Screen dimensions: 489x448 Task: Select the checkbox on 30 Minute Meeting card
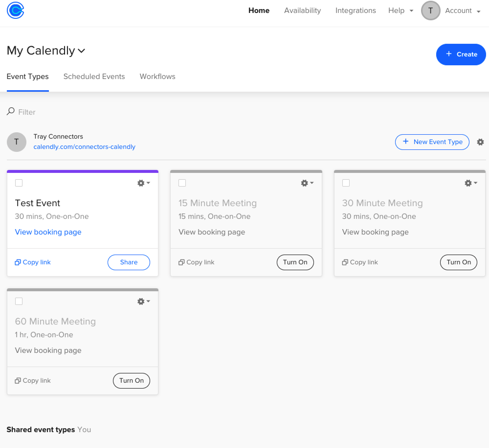346,183
